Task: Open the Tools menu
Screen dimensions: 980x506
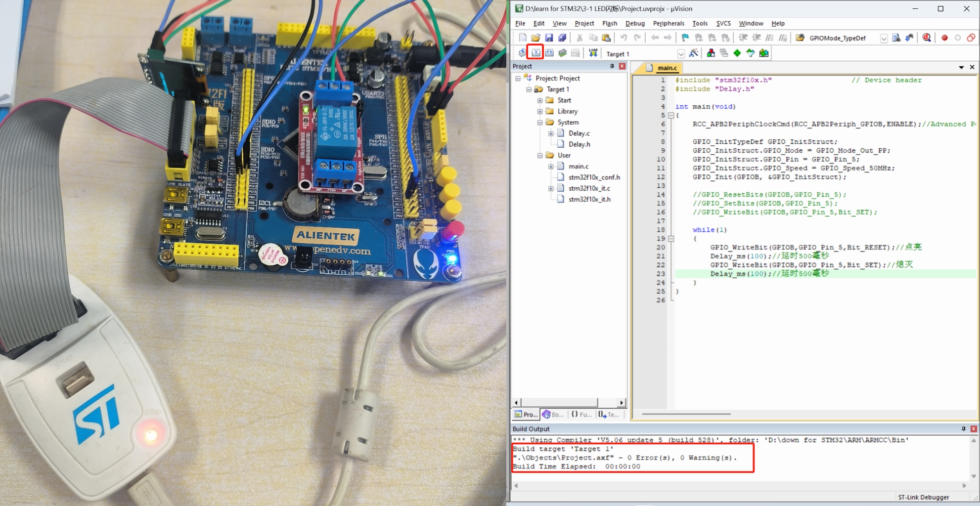Action: point(700,23)
